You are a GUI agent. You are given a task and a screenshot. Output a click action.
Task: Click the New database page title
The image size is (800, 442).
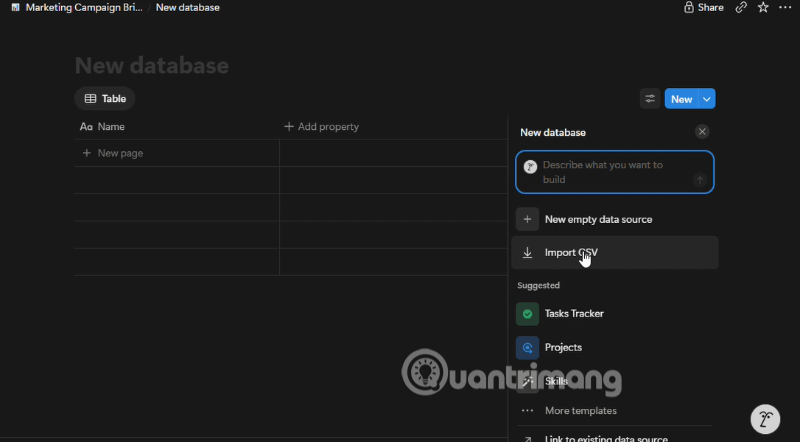(x=152, y=65)
